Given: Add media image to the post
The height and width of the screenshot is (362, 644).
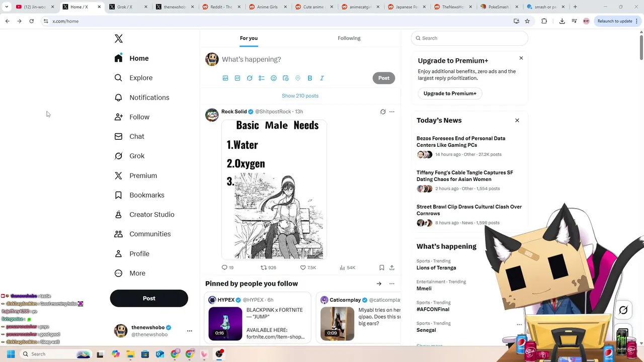Looking at the screenshot, I should tap(225, 78).
